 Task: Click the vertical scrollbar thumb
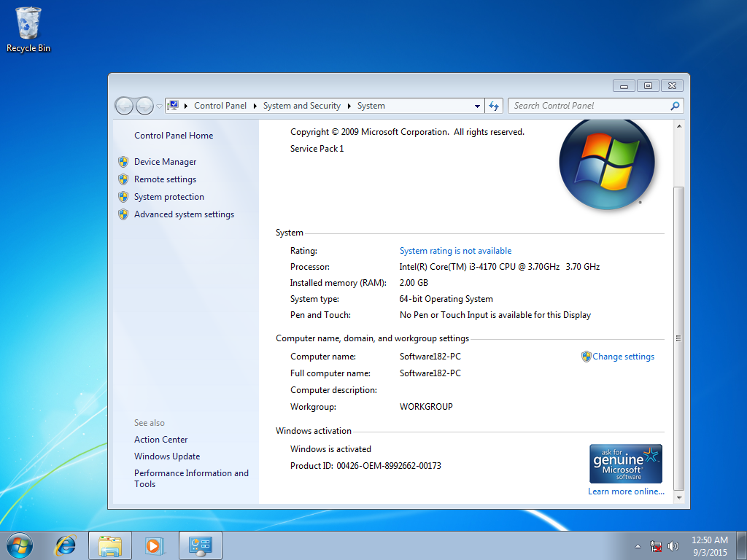pyautogui.click(x=679, y=338)
